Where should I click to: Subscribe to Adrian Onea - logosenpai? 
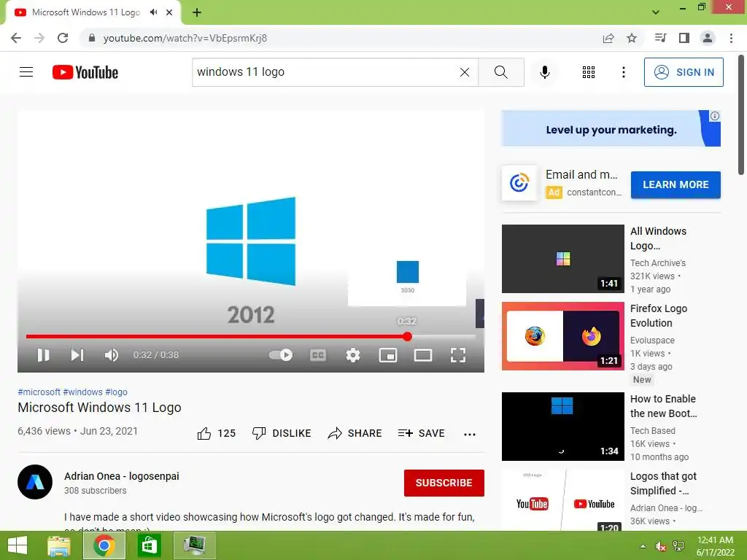pos(444,483)
